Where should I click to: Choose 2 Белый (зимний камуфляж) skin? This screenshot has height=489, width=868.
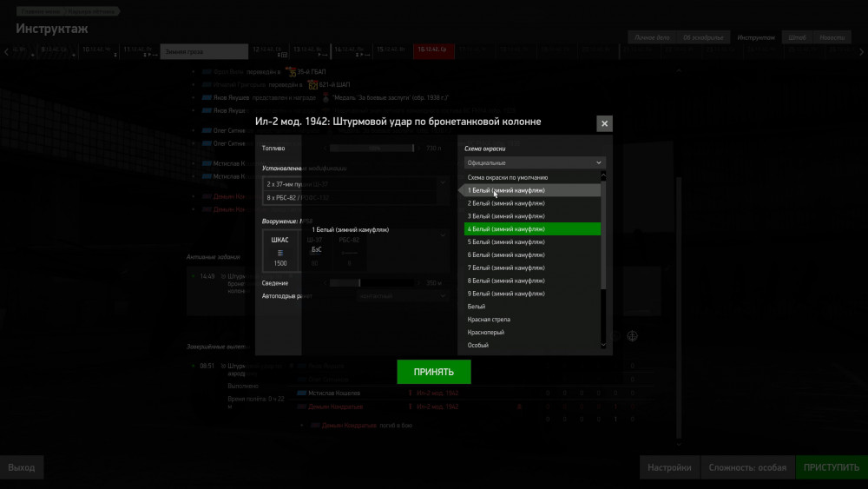pyautogui.click(x=532, y=203)
